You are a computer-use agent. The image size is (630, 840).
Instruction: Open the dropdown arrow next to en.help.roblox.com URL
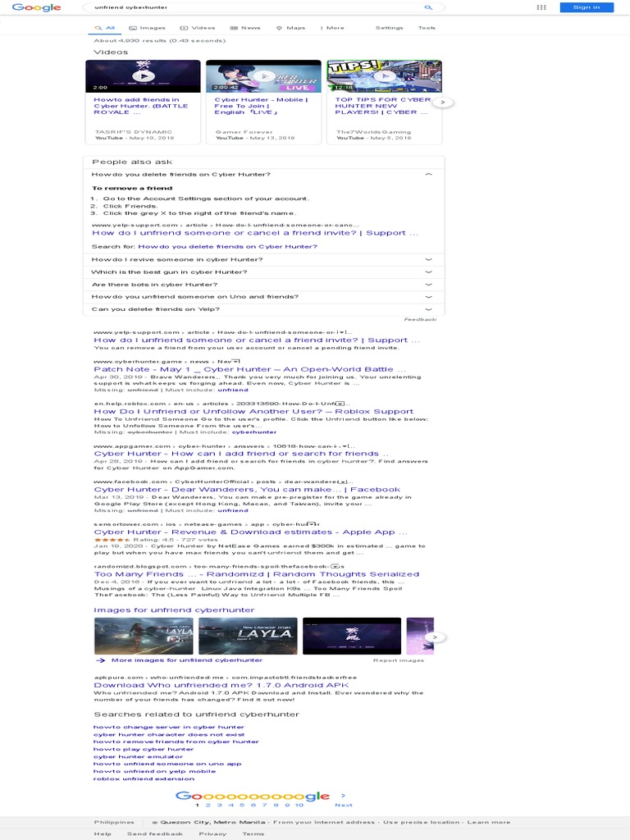[x=340, y=404]
